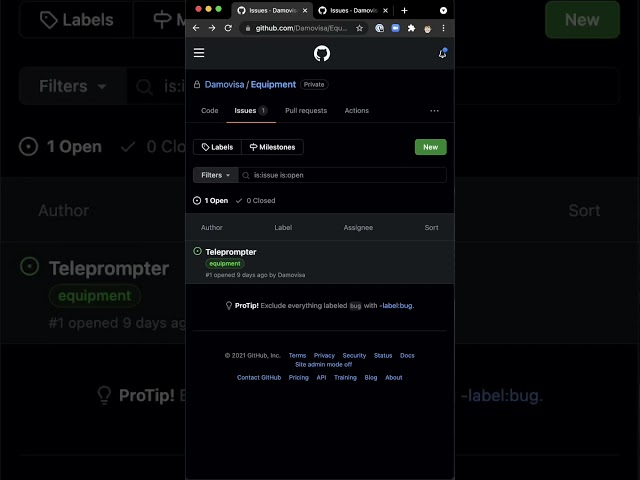Open the Milestones button
This screenshot has height=480, width=640.
click(272, 147)
